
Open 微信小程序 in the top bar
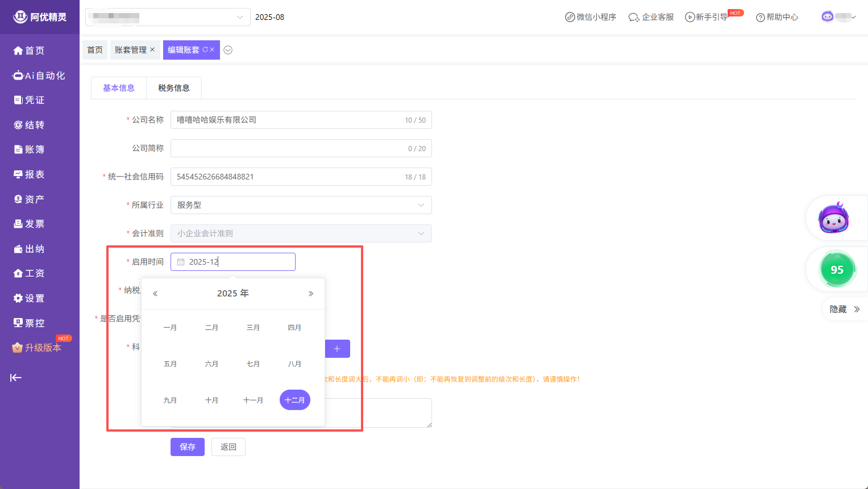591,17
